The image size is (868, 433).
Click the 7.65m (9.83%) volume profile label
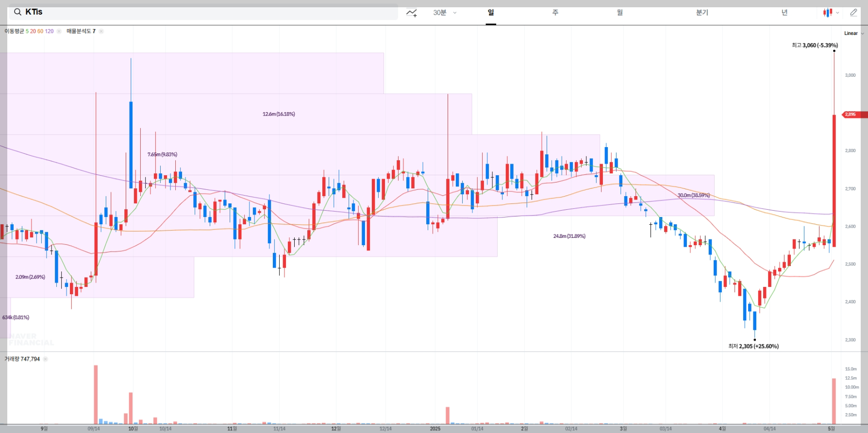pyautogui.click(x=162, y=154)
